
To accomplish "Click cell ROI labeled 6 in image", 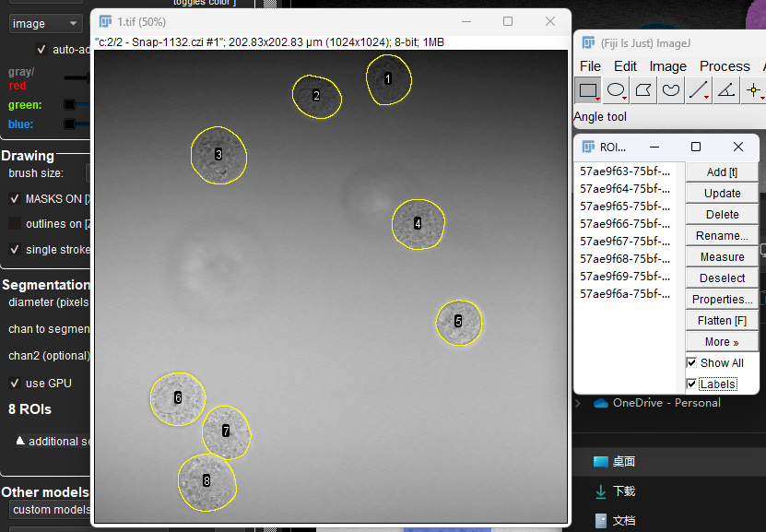I will [x=178, y=399].
